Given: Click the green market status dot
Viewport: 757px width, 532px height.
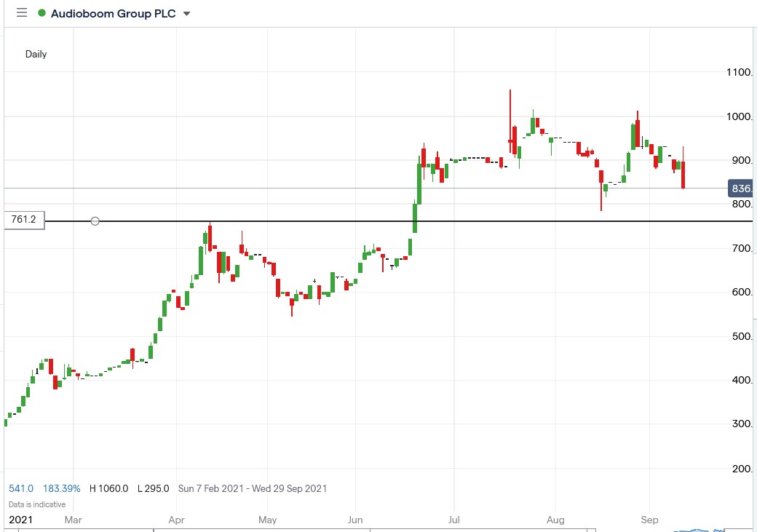Looking at the screenshot, I should click(x=43, y=13).
